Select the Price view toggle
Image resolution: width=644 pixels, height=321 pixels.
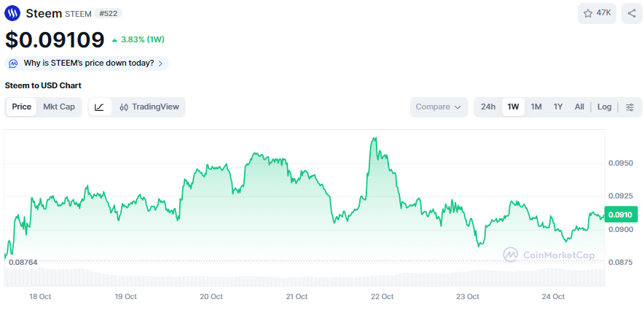[x=22, y=107]
